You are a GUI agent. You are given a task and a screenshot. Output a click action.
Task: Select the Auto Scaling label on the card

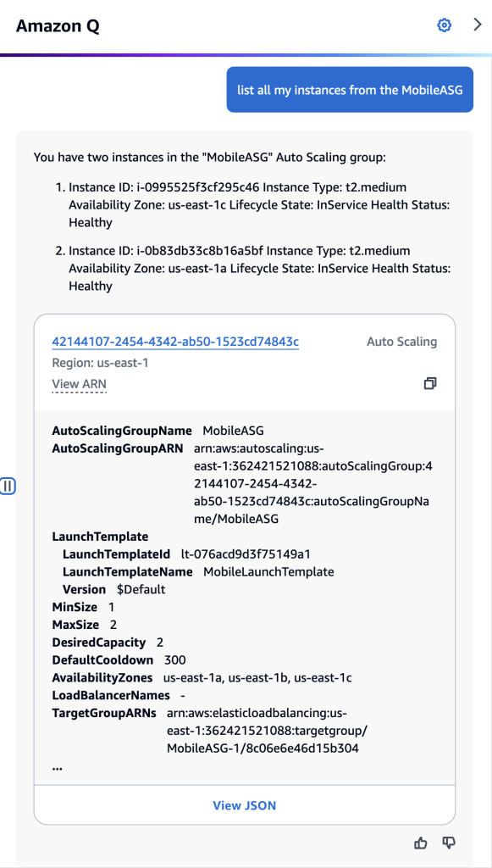tap(401, 342)
